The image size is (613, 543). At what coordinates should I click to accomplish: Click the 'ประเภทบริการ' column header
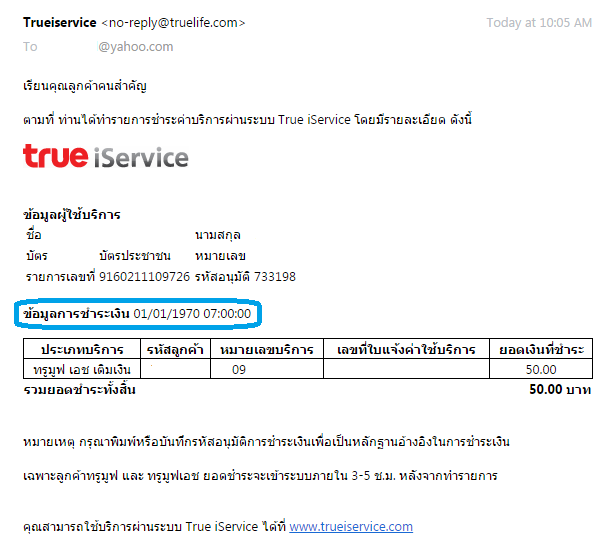tap(82, 349)
